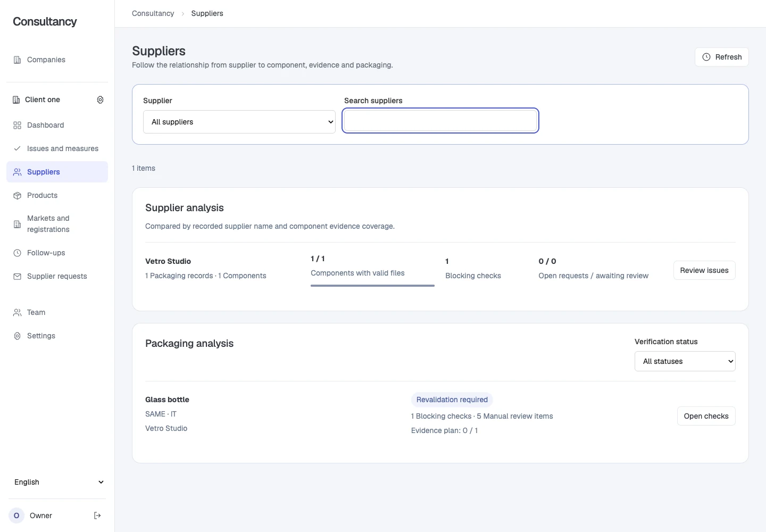Screen dimensions: 766x532
Task: Click the Blocking checks label under Supplier analysis
Action: click(x=473, y=276)
